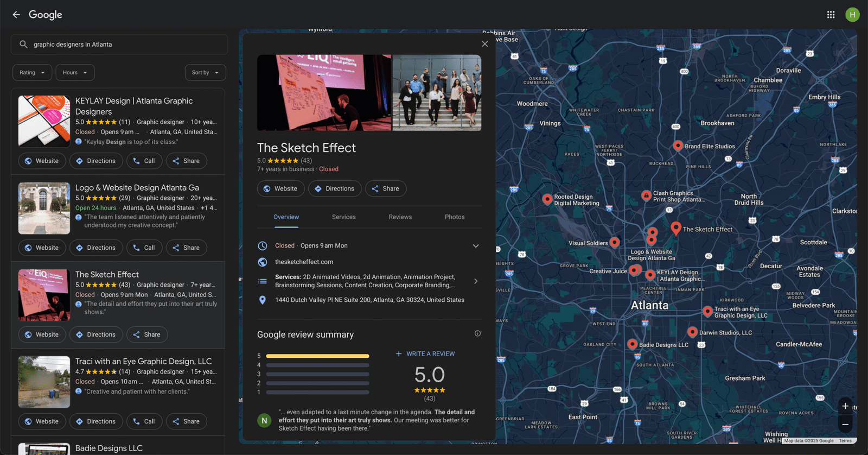Select The Sketch Effect pin on map
The width and height of the screenshot is (868, 455).
click(676, 228)
